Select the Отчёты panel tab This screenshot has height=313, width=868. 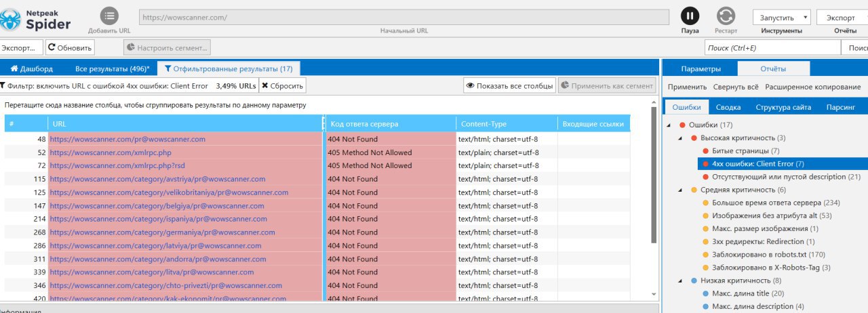click(773, 68)
